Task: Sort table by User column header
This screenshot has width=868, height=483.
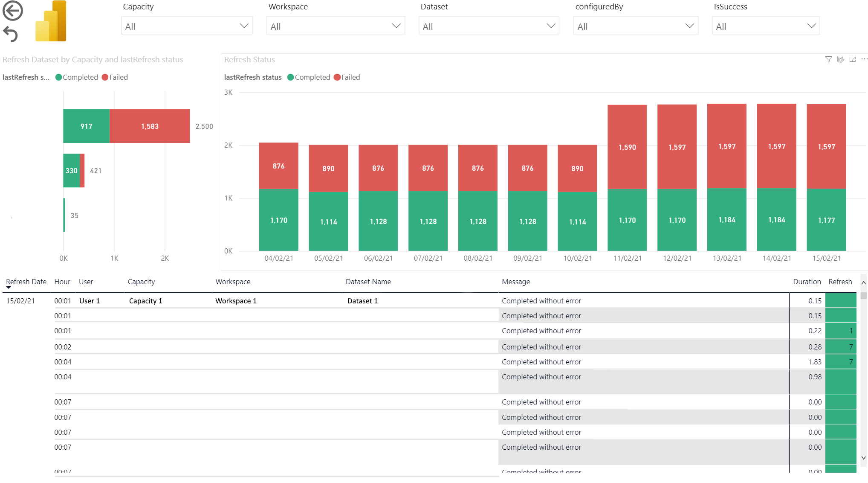Action: 86,282
